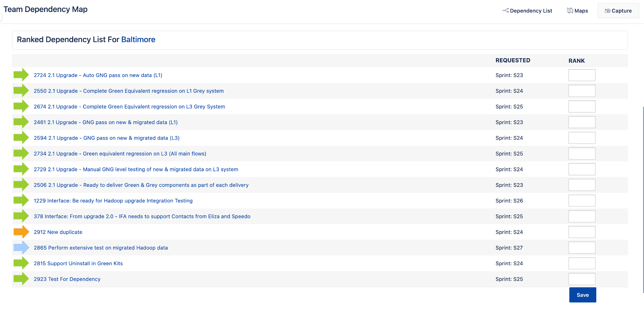
Task: Open 2923 Test For Dependency link
Action: tap(67, 279)
